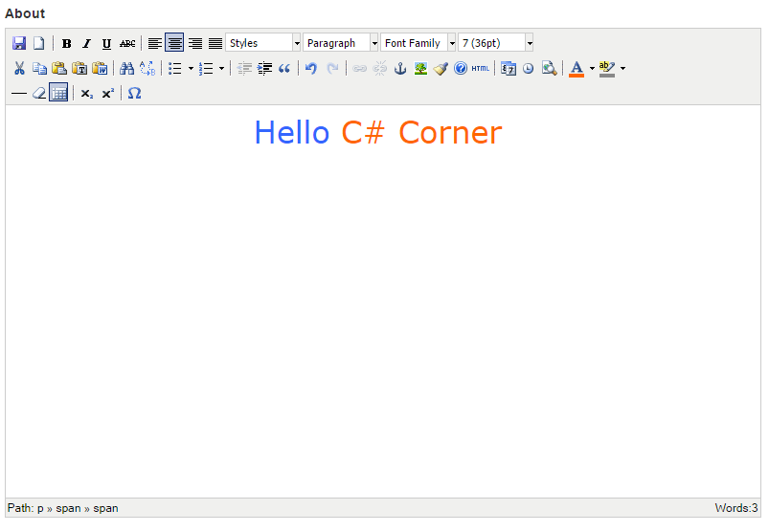Insert special character Omega icon

[x=134, y=93]
